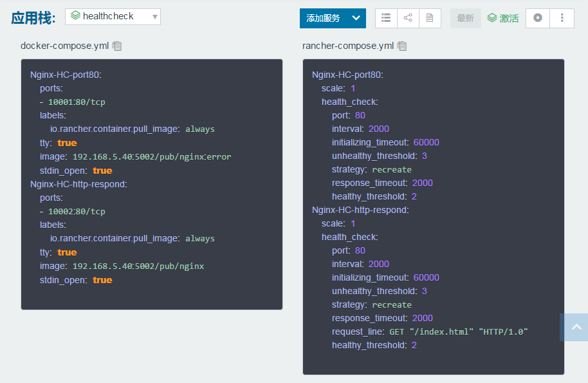Click the 应用栈 heading
The width and height of the screenshot is (588, 383).
pyautogui.click(x=33, y=17)
